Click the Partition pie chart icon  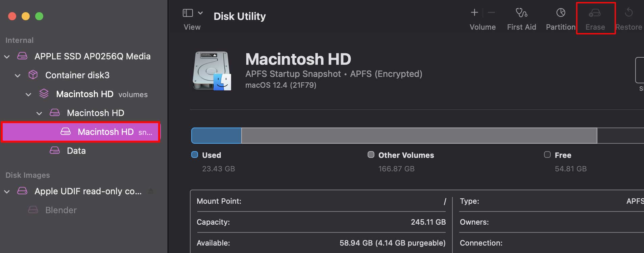[x=561, y=12]
